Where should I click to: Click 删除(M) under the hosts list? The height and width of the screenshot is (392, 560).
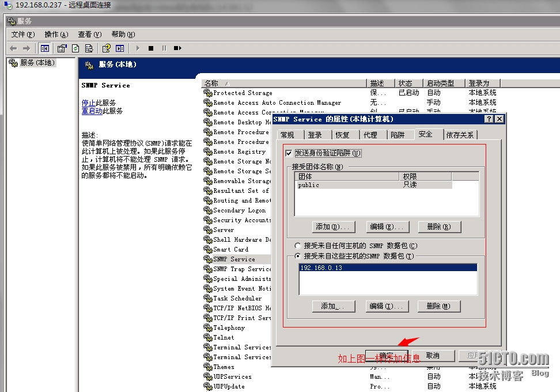[439, 306]
